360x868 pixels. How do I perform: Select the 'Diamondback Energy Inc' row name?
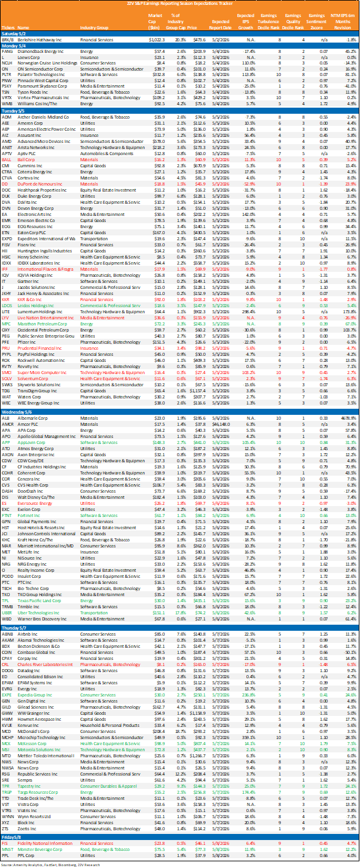coord(41,52)
